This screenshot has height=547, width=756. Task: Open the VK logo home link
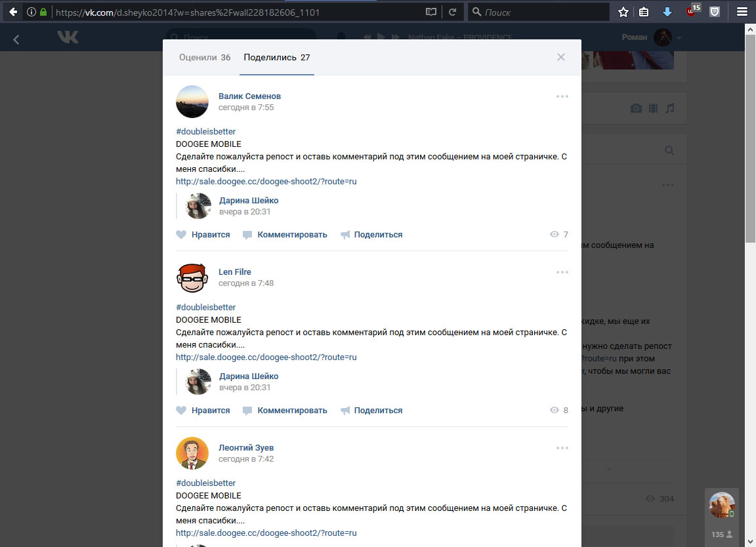68,37
